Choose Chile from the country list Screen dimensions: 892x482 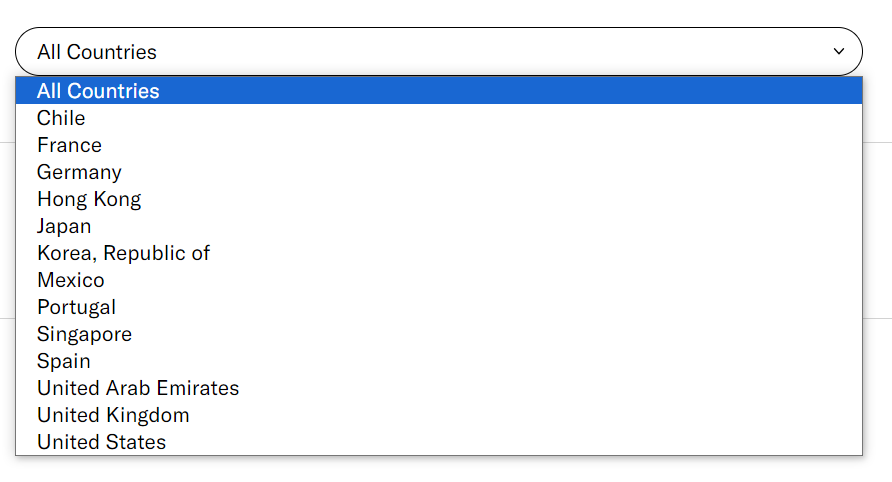61,118
